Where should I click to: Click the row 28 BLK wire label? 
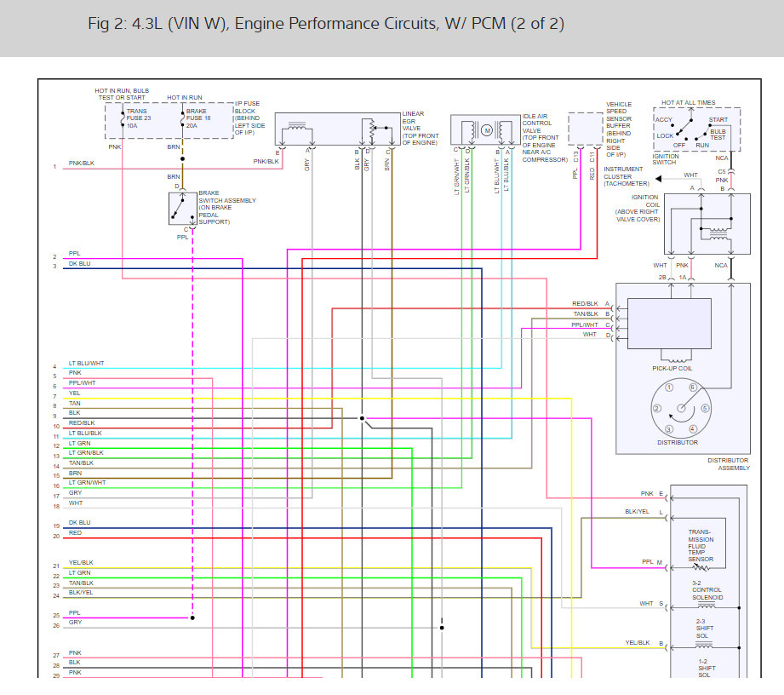[x=75, y=663]
